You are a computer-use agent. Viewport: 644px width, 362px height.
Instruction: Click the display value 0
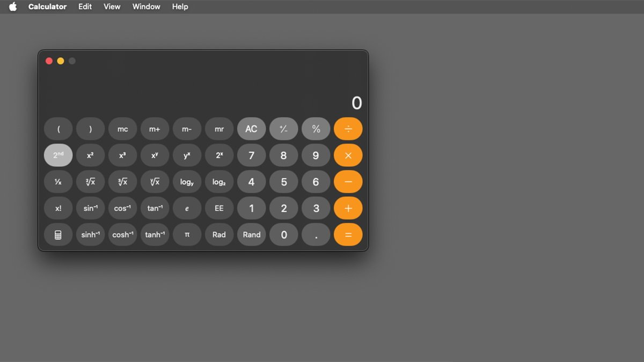pos(357,103)
